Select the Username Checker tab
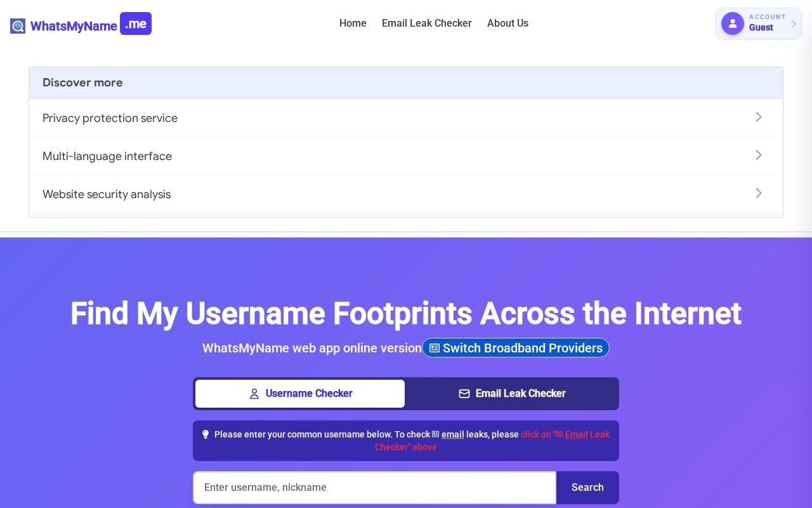The width and height of the screenshot is (812, 508). click(300, 394)
